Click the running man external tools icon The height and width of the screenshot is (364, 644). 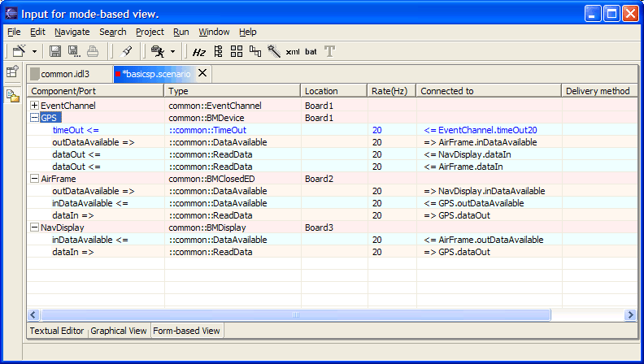click(x=156, y=51)
